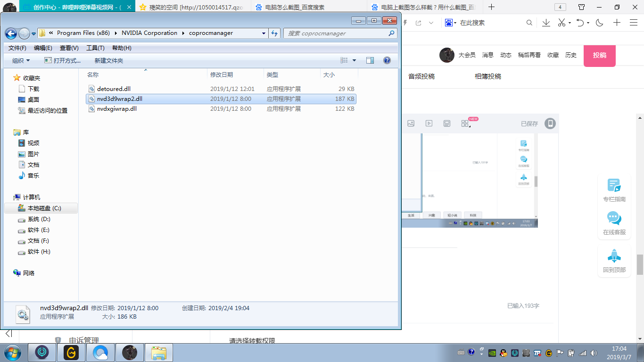Select 计算机 in the navigation pane

32,197
